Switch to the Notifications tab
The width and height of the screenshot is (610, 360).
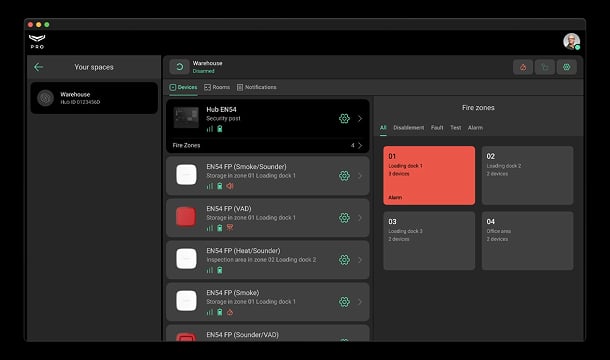pyautogui.click(x=257, y=87)
